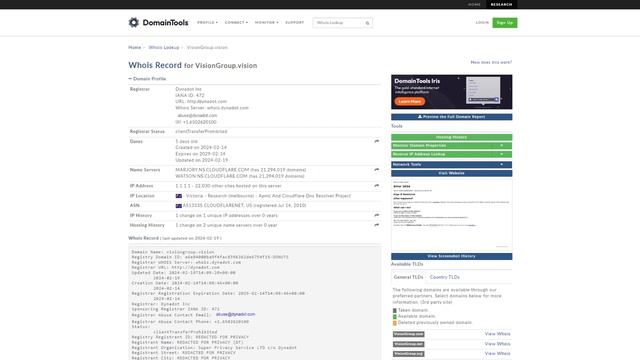The image size is (640, 360).
Task: Open the How does this work link
Action: (491, 62)
